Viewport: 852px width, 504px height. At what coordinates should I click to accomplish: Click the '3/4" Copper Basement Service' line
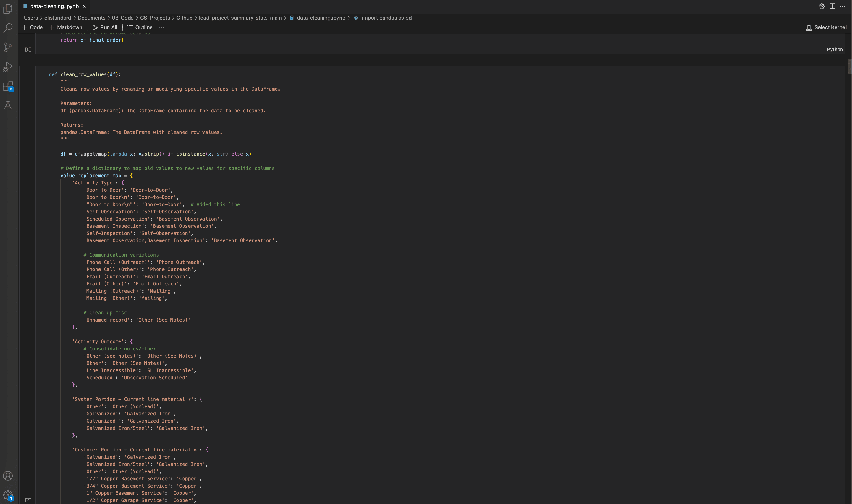point(143,486)
